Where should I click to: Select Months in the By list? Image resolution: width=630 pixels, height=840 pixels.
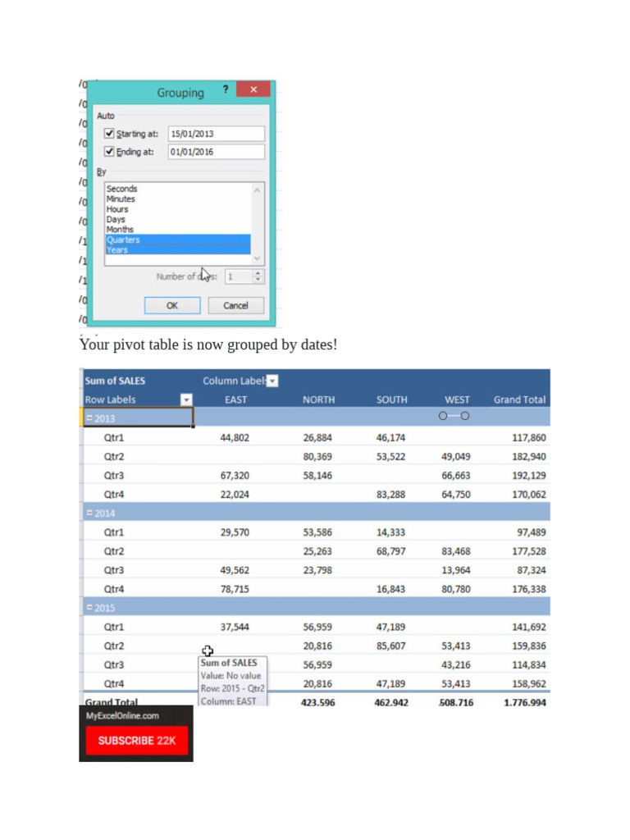coord(120,230)
